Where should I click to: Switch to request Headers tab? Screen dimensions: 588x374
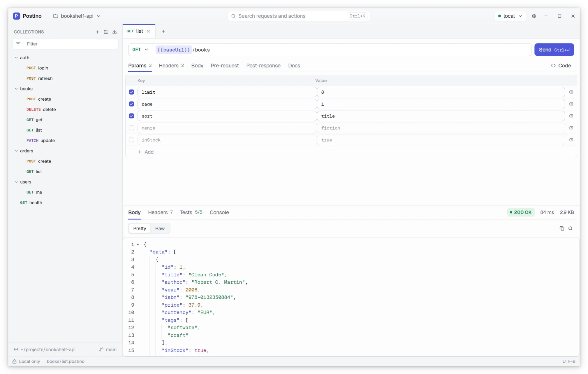tap(171, 66)
